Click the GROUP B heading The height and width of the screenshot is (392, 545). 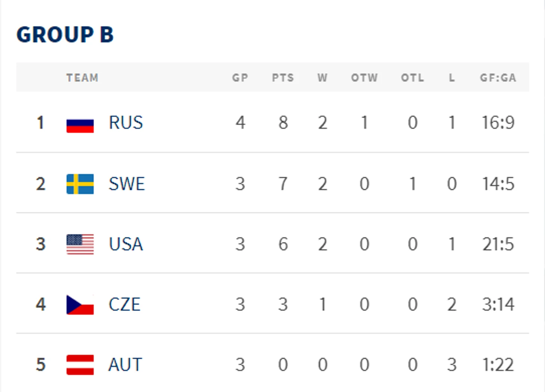point(65,35)
